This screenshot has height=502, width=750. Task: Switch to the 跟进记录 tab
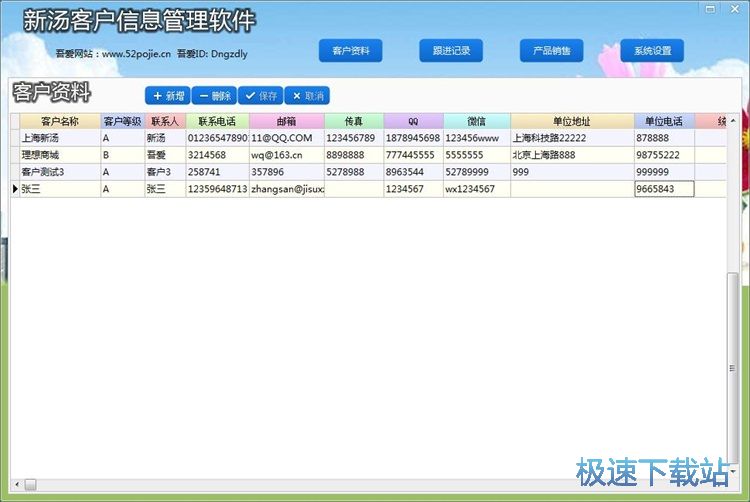click(x=451, y=51)
